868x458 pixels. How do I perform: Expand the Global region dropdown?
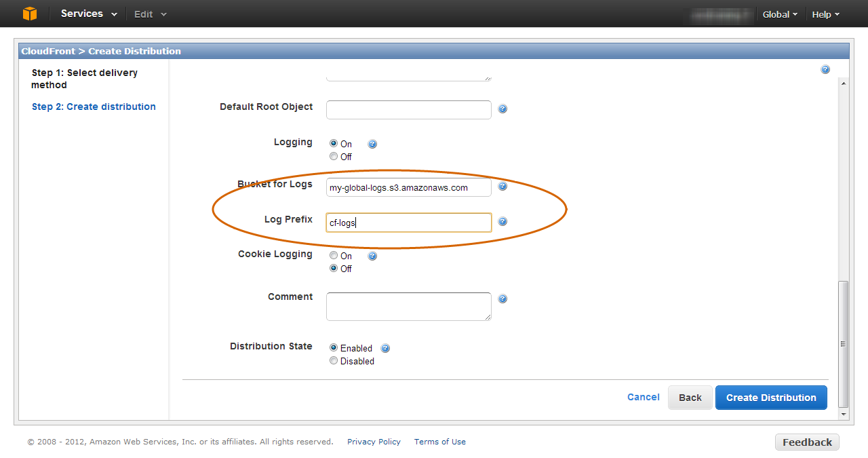(x=780, y=14)
